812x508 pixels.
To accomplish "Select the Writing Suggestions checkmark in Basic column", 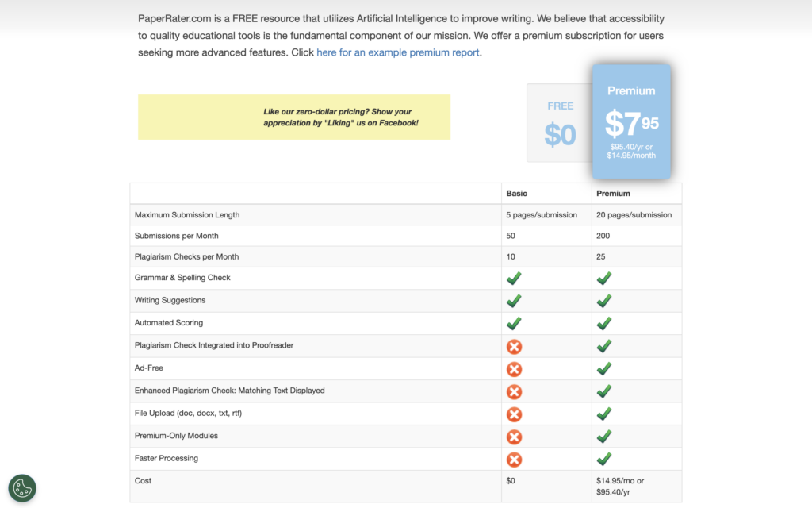I will click(x=514, y=301).
